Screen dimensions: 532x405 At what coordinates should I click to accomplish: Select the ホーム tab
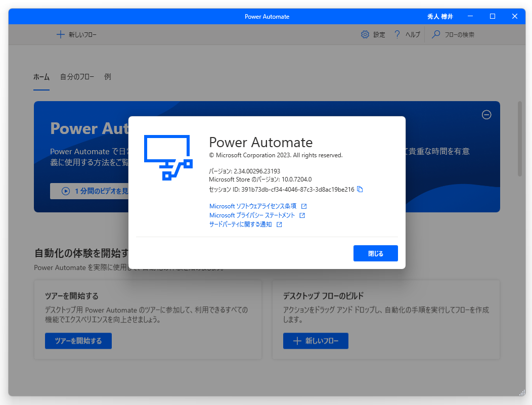coord(41,77)
